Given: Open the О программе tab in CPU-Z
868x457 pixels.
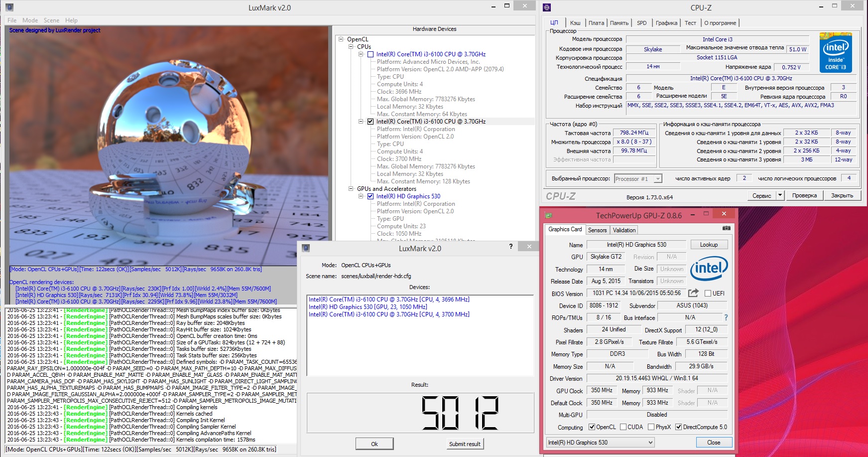Looking at the screenshot, I should (x=720, y=23).
